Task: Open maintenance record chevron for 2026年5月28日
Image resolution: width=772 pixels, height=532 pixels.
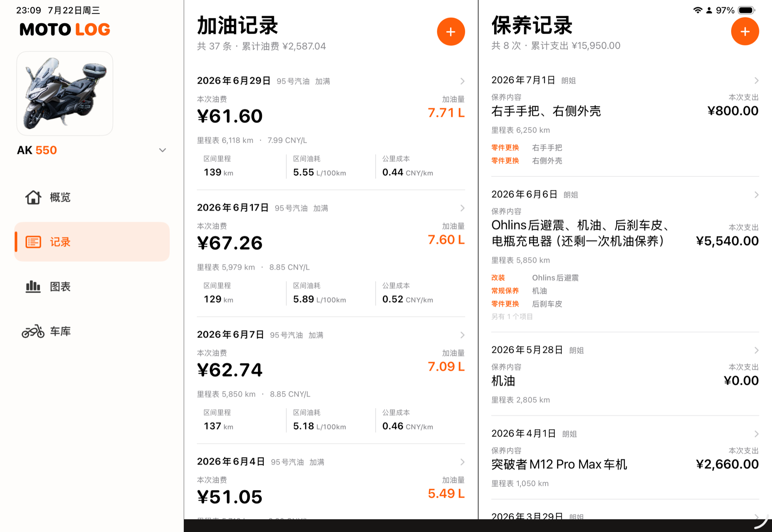Action: point(756,350)
